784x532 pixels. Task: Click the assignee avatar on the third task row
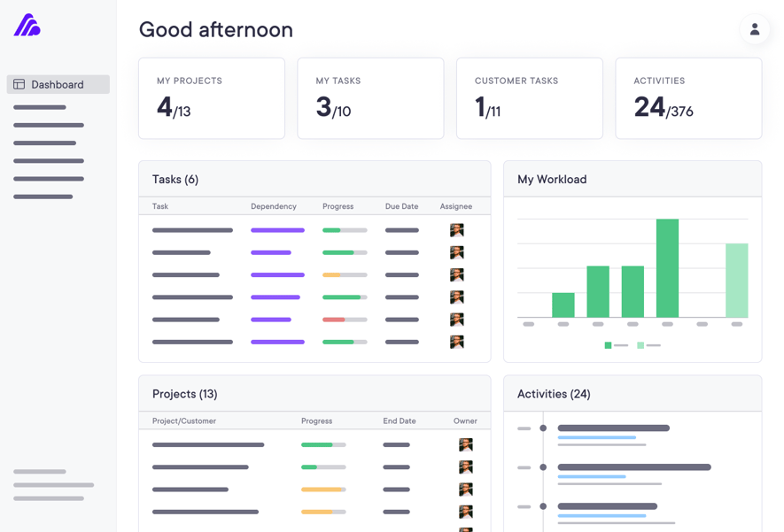tap(458, 274)
